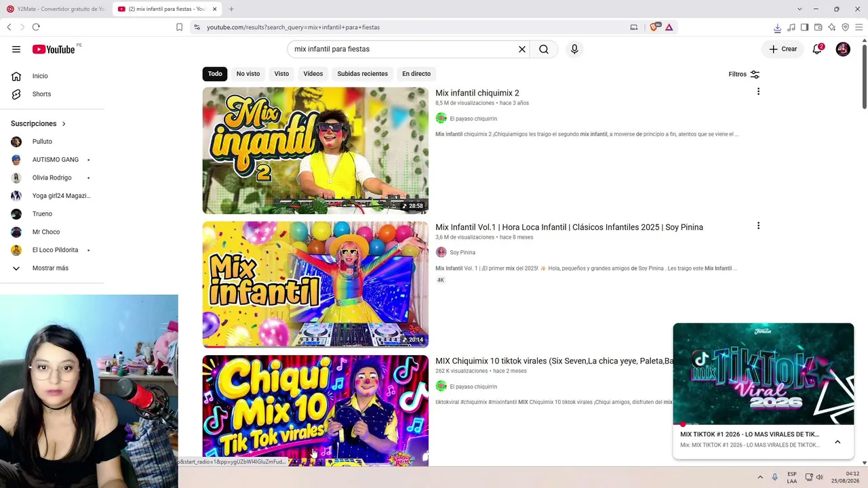Bookmark this page in the toolbar
Screen dimensions: 868x488
tap(179, 27)
